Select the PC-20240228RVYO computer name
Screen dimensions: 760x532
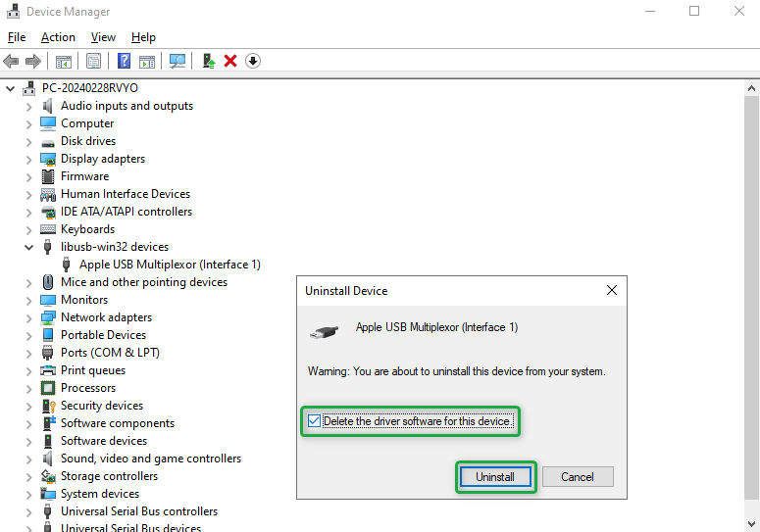(x=89, y=88)
